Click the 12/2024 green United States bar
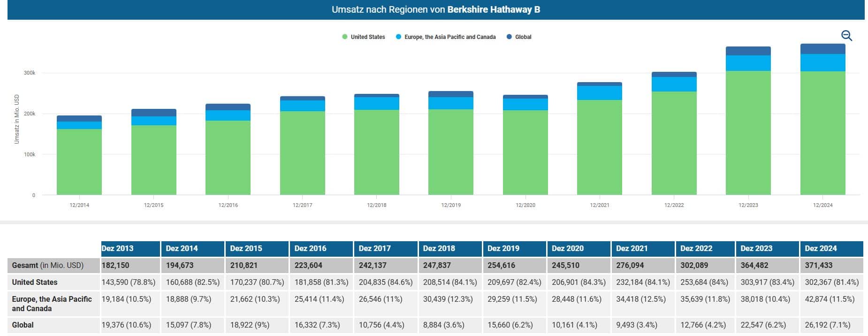Image resolution: width=868 pixels, height=336 pixels. tap(822, 133)
